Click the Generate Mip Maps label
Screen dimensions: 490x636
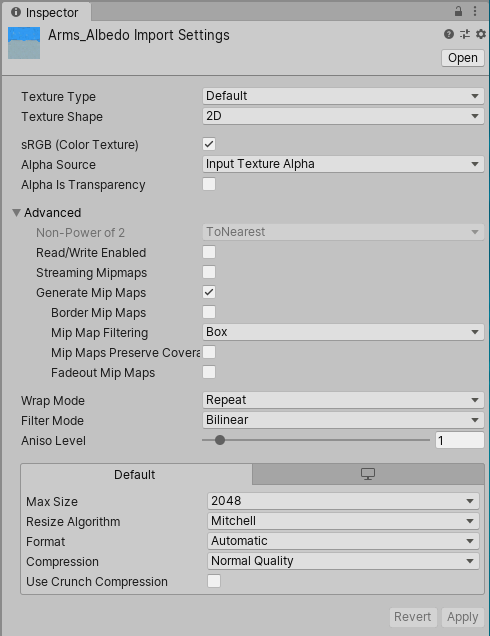click(x=91, y=293)
